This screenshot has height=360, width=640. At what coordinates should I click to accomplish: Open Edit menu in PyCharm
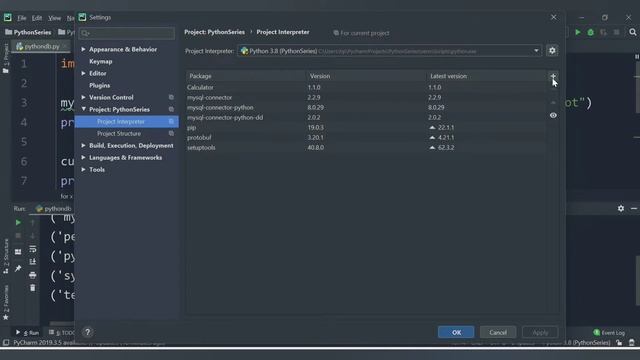pos(37,18)
